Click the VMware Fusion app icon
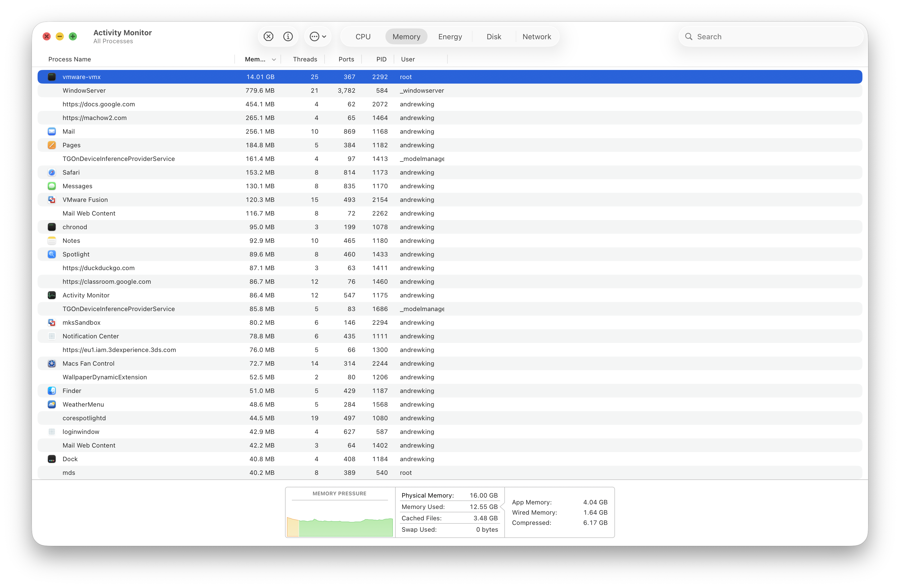Screen dimensions: 900x588 pos(52,200)
